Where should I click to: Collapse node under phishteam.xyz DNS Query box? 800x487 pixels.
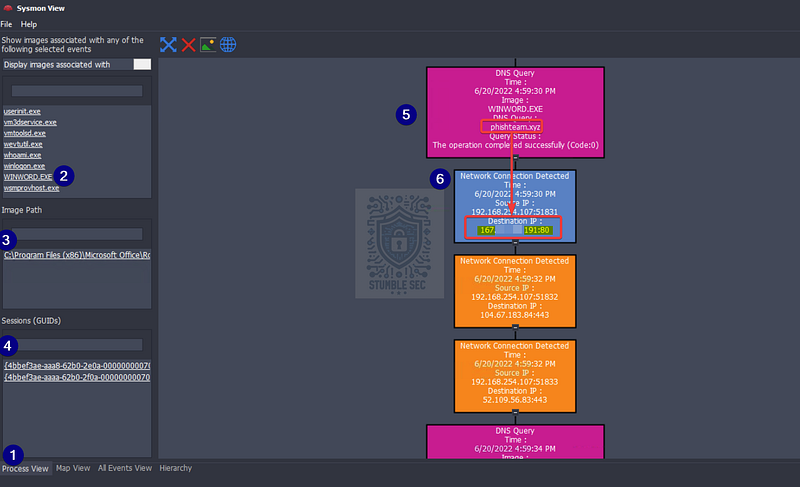click(x=515, y=158)
